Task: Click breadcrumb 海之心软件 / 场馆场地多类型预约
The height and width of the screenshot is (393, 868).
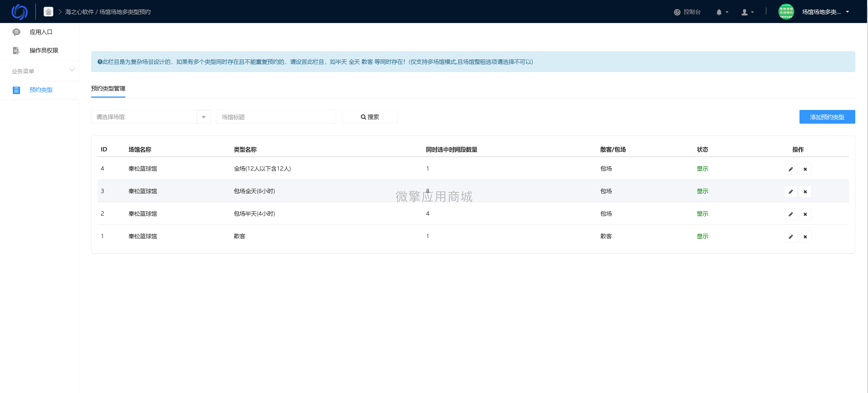Action: [108, 12]
